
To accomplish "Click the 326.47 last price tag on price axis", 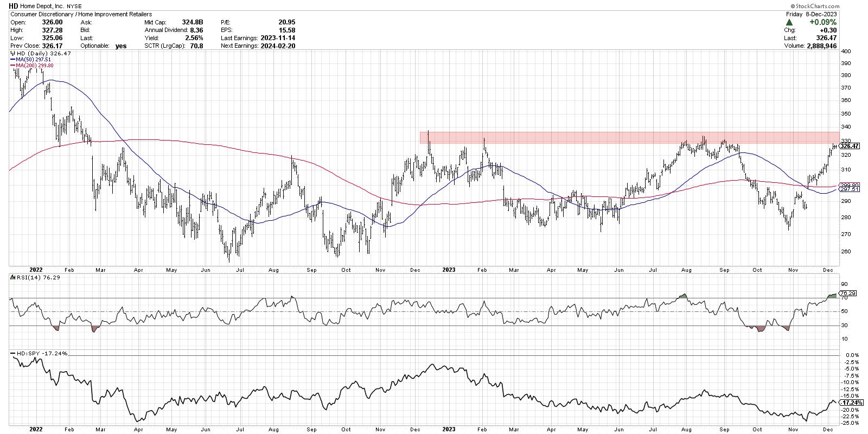I will point(848,146).
